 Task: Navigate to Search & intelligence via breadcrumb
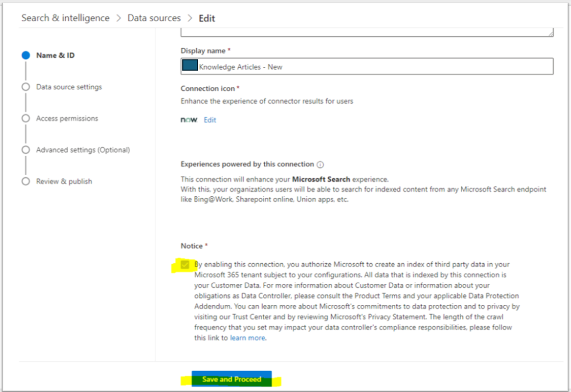(x=65, y=18)
